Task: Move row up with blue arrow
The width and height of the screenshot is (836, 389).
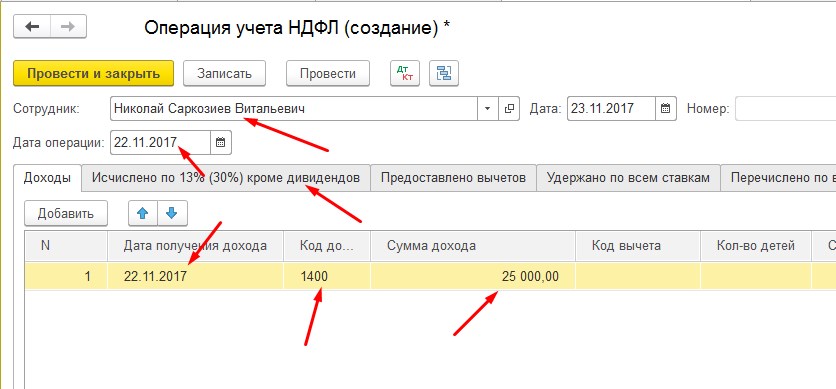Action: coord(143,213)
